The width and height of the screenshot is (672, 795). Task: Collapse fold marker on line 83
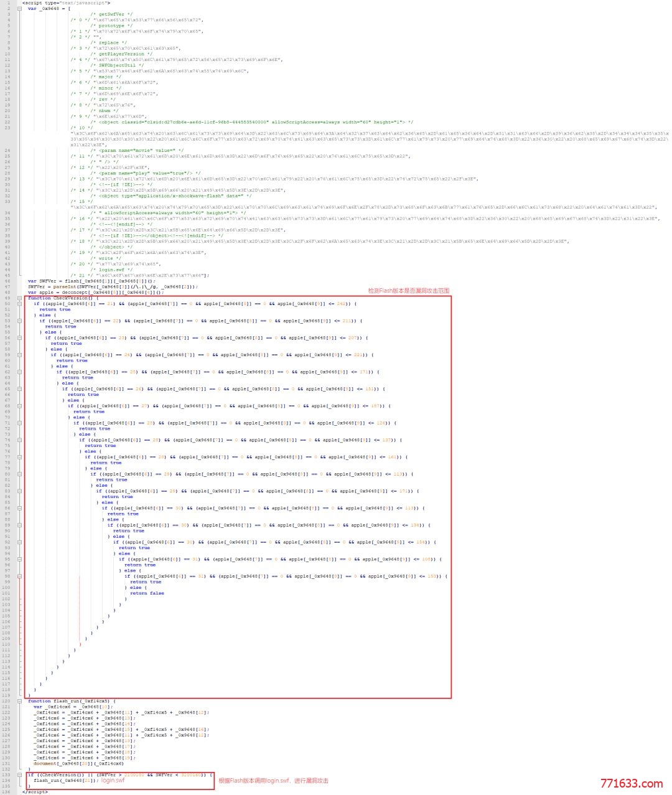click(x=19, y=491)
